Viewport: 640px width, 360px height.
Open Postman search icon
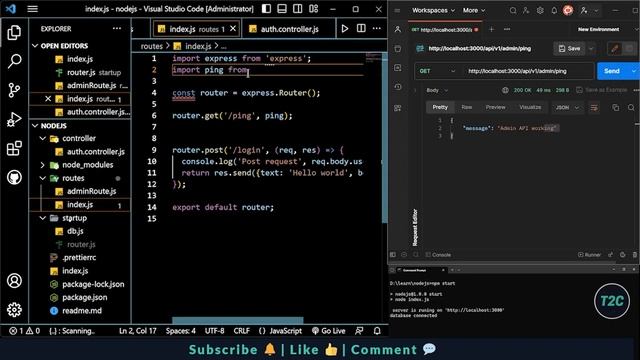coord(513,11)
